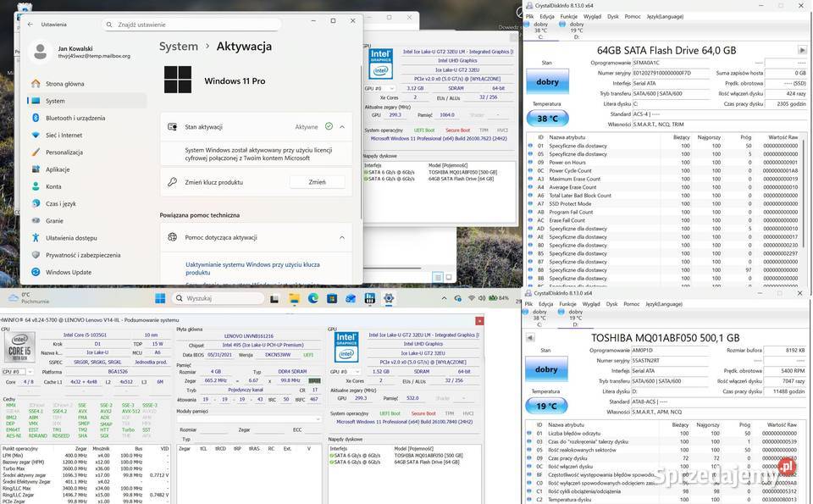Click the 38 °C temperature button
813x504 pixels.
point(548,119)
